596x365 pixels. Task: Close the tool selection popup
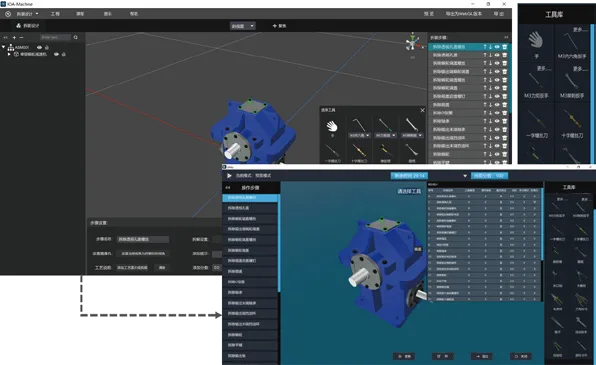click(x=422, y=110)
